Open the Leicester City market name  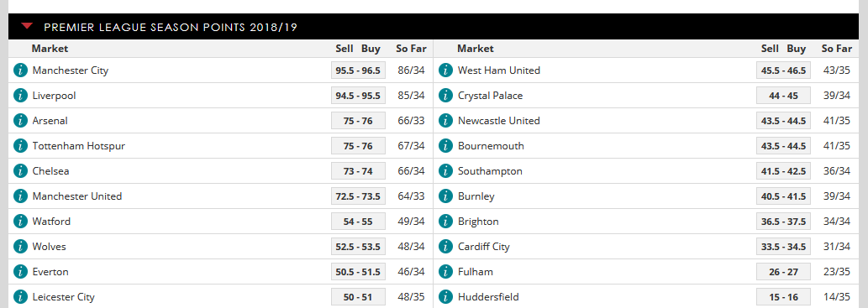pyautogui.click(x=64, y=297)
